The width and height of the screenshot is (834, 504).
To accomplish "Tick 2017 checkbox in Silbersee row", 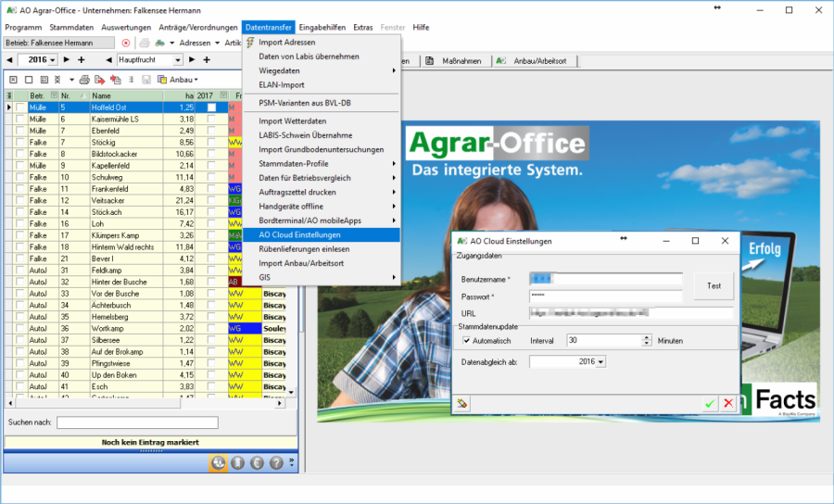I will pyautogui.click(x=211, y=340).
